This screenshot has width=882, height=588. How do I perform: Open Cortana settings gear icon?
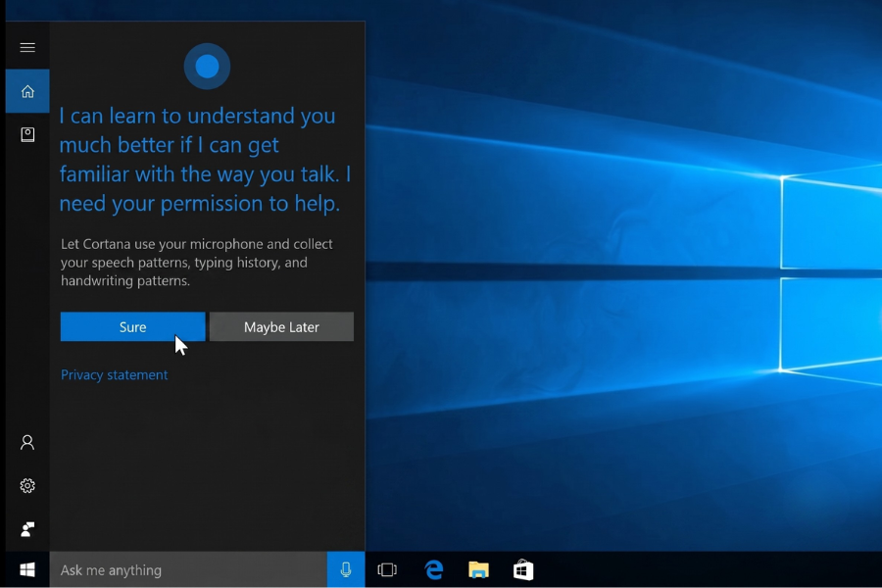click(27, 486)
